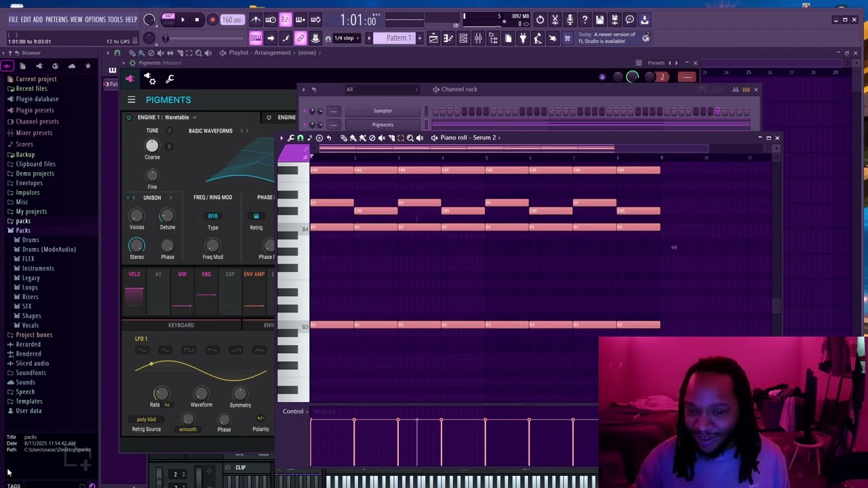868x488 pixels.
Task: Toggle loop recording icon
Action: point(315,20)
